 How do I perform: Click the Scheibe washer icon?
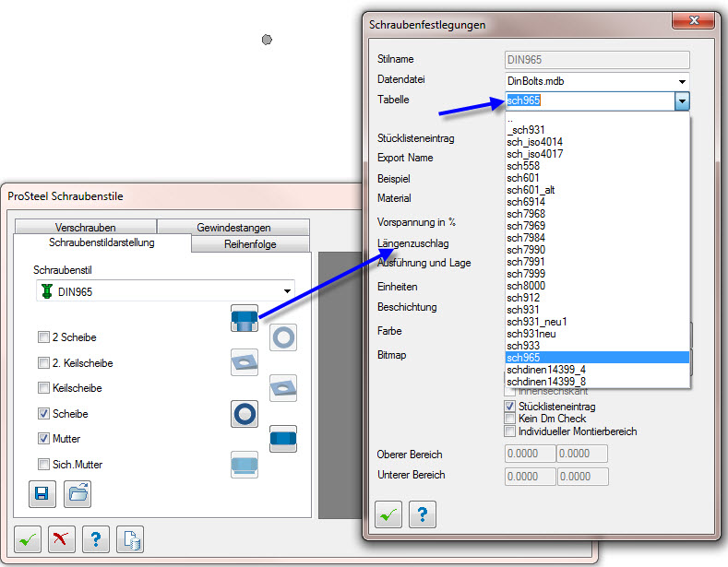click(x=245, y=414)
